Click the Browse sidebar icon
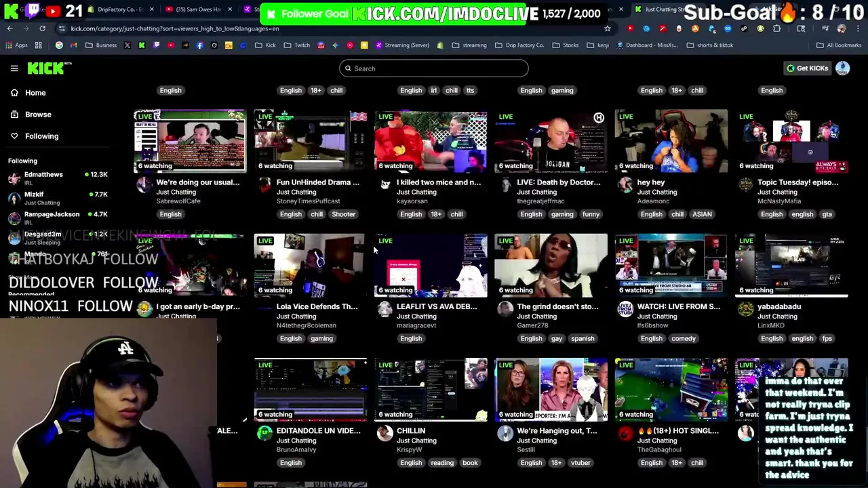The width and height of the screenshot is (868, 488). point(14,115)
